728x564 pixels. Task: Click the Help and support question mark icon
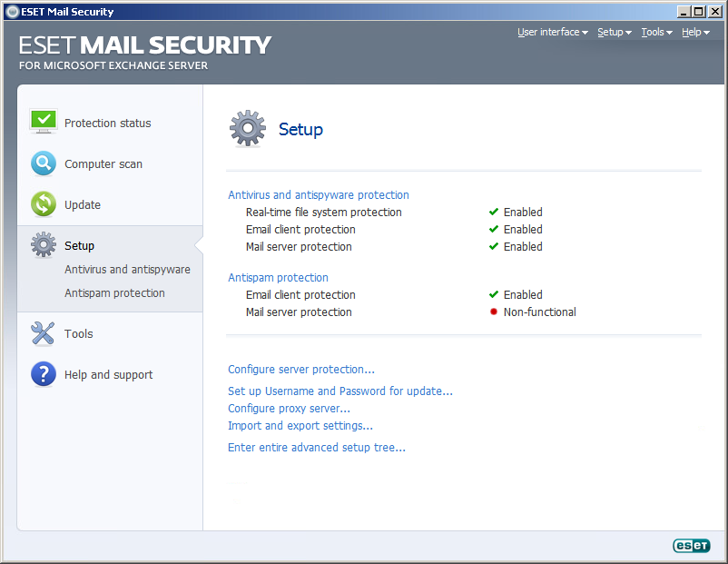(x=43, y=374)
